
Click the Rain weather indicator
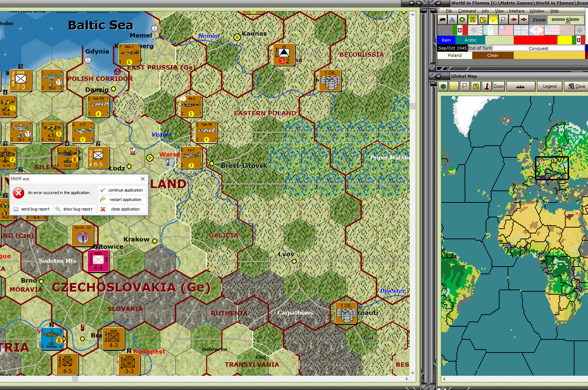446,40
